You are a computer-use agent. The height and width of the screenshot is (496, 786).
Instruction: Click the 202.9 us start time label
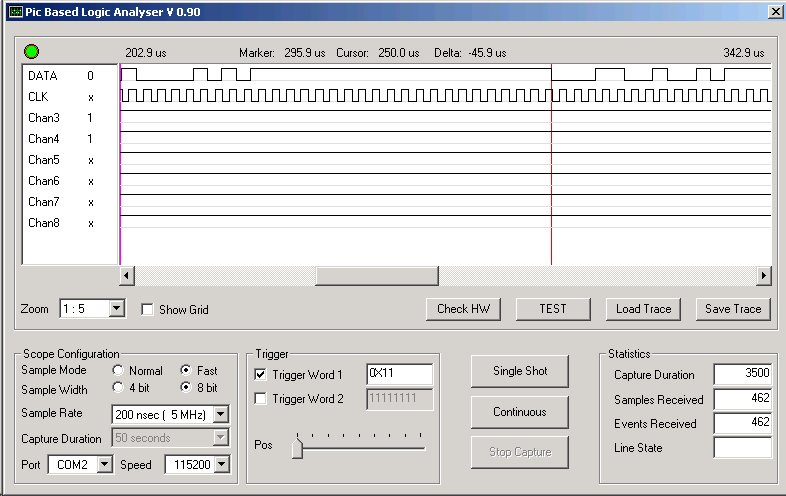(146, 53)
